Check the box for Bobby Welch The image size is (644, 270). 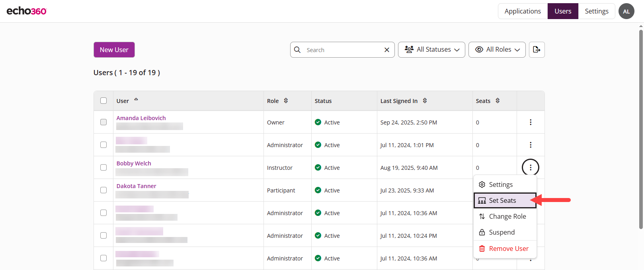(x=103, y=167)
